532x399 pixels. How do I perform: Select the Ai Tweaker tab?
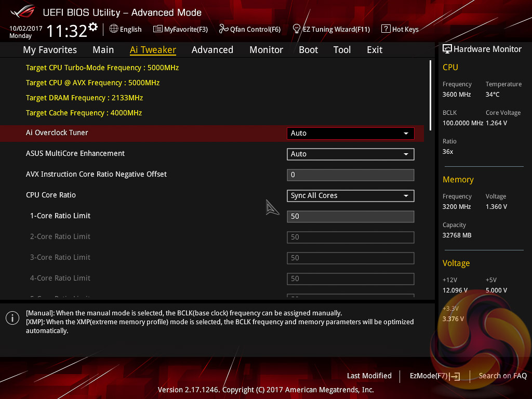(x=153, y=50)
